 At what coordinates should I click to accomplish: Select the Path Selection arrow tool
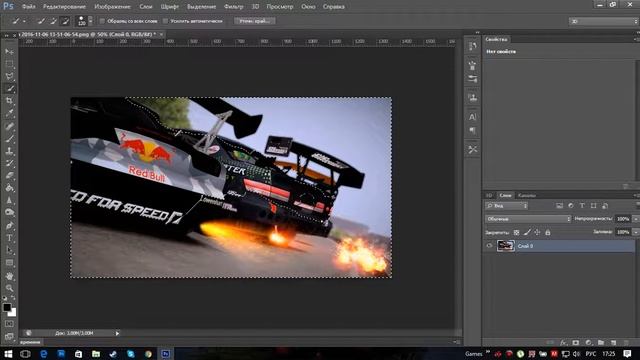click(x=9, y=250)
